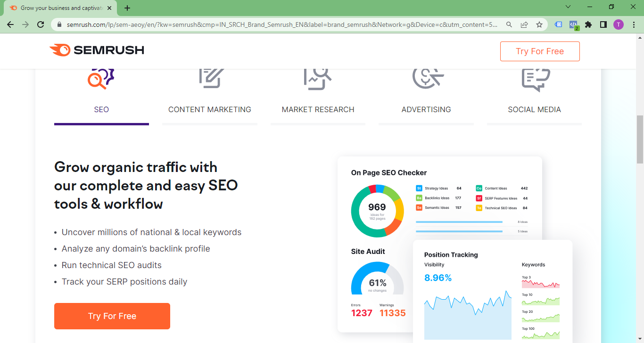View site information lock icon
644x343 pixels.
click(x=59, y=24)
